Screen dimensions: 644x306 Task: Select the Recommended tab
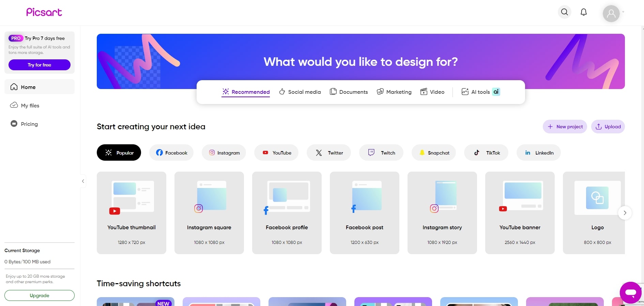click(246, 92)
